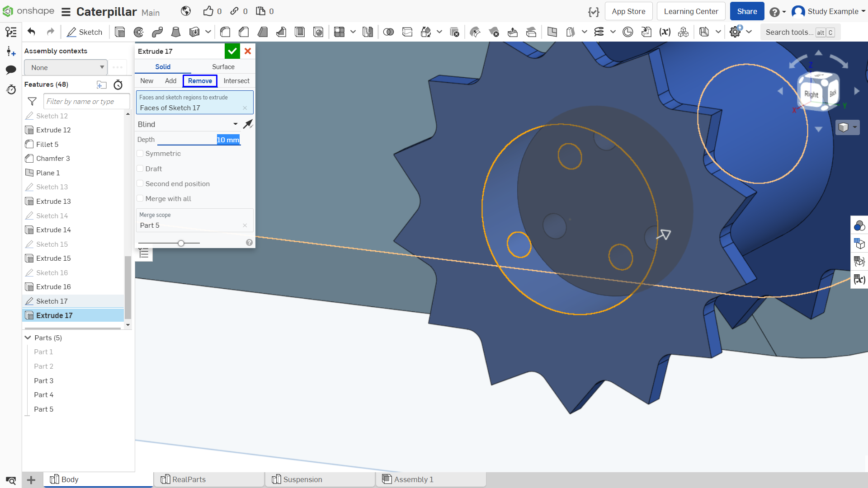Click the Filter by name field

[86, 101]
